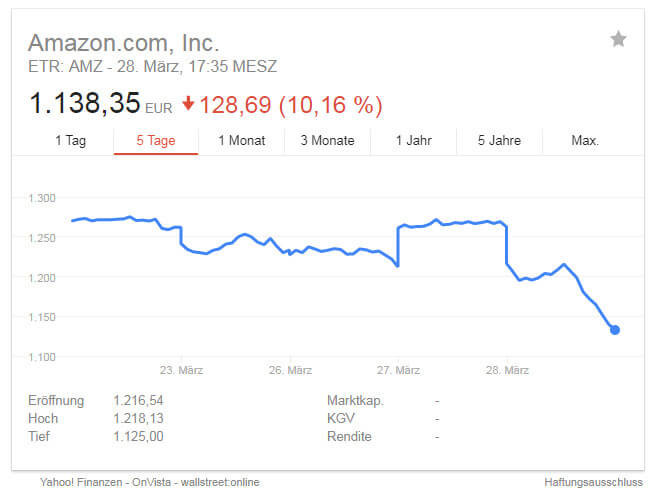Click the red down arrow indicator

pyautogui.click(x=188, y=104)
